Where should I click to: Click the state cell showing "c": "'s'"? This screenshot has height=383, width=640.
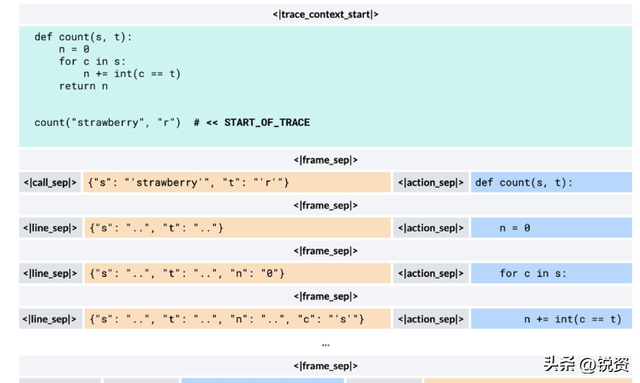[x=237, y=319]
